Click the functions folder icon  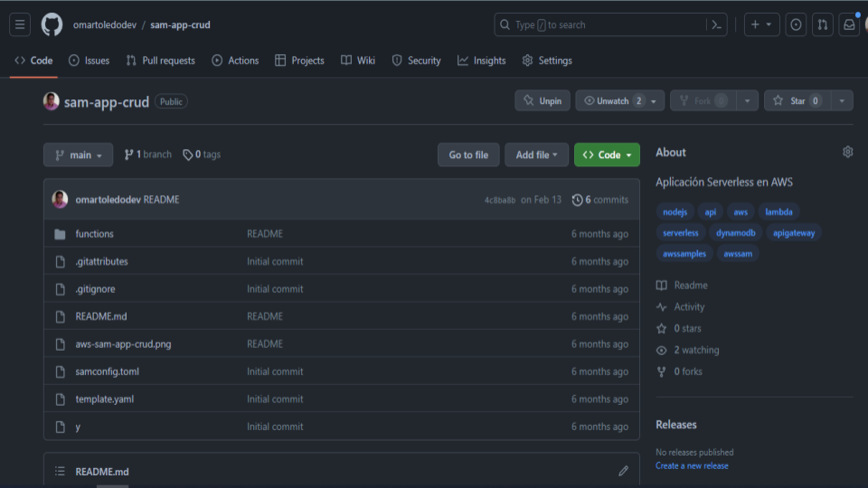60,234
